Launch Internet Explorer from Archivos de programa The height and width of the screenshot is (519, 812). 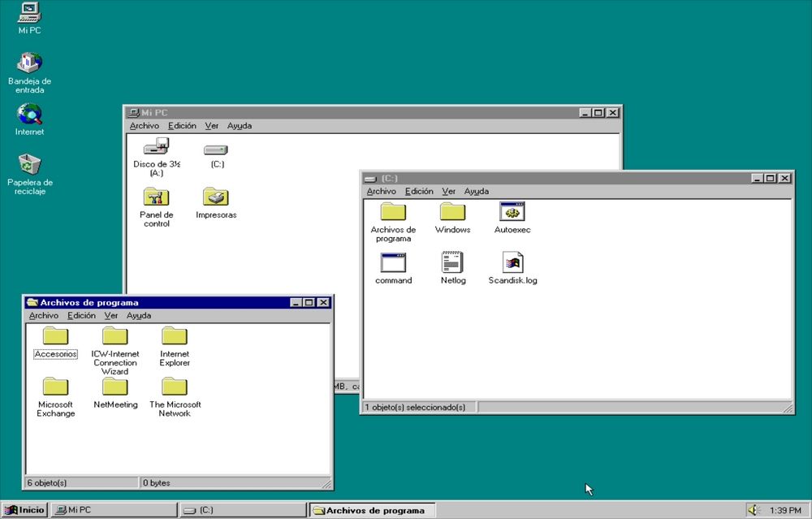pyautogui.click(x=174, y=335)
